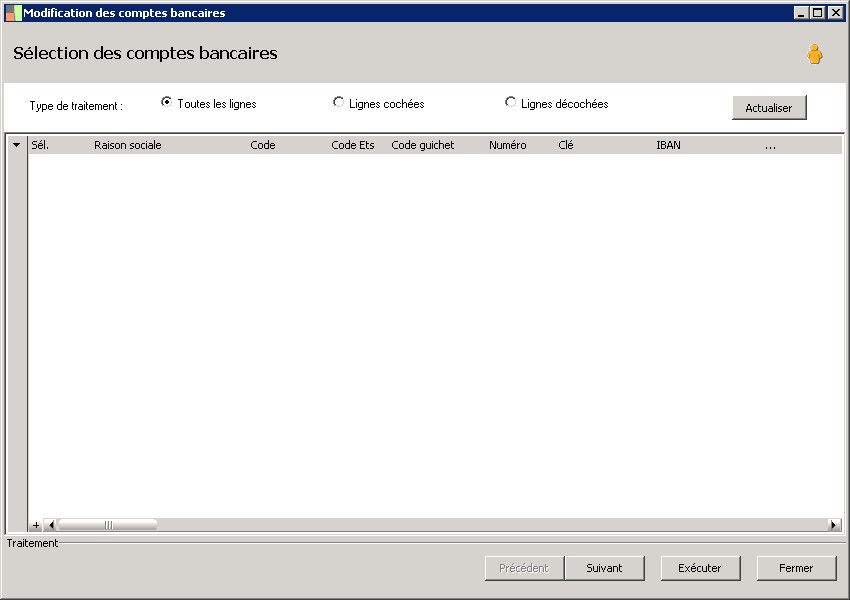This screenshot has width=850, height=600.
Task: Click the horizontal scrollbar right arrow
Action: (834, 525)
